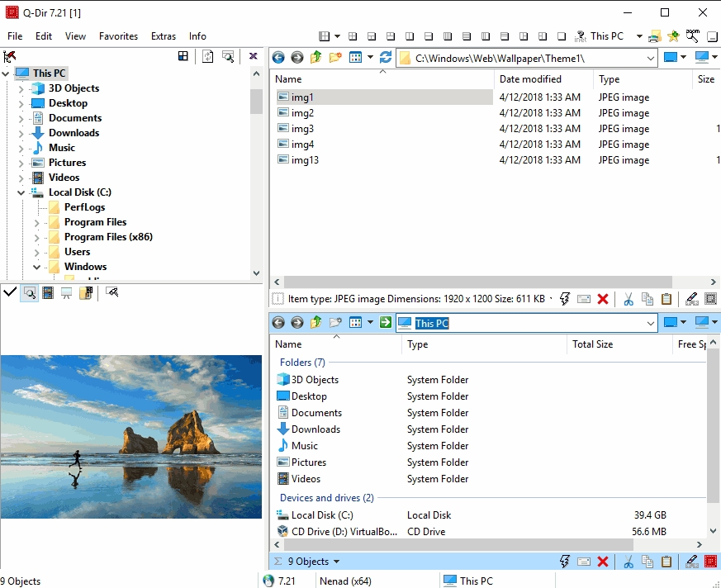Click the magnifier icon in tree toolbar
Viewport: 721px width, 588px height.
(228, 56)
